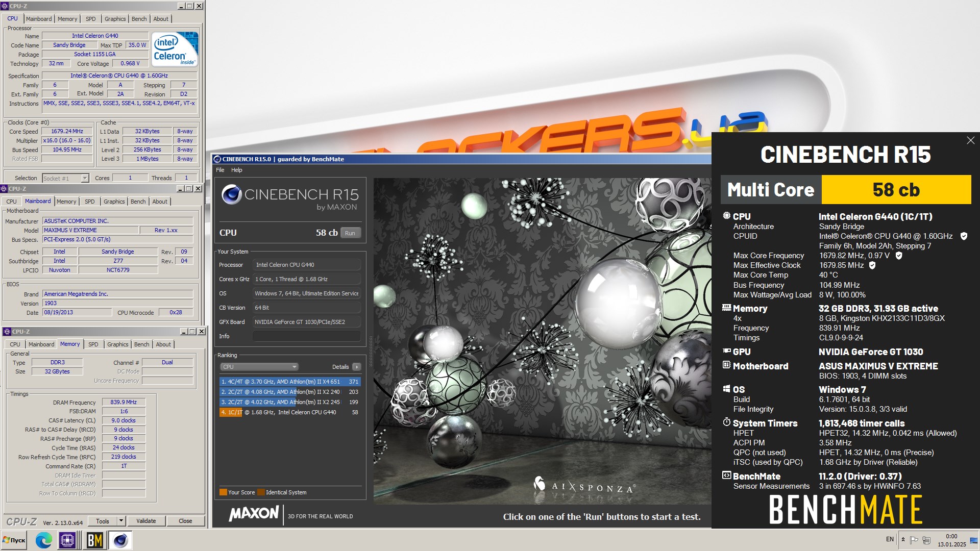Click the Motherboard icon in BenchMate panel
Screen dimensions: 980x551
tap(727, 365)
